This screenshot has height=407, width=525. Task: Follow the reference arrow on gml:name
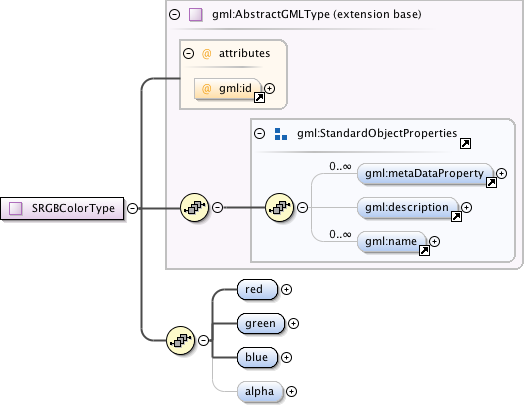424,250
